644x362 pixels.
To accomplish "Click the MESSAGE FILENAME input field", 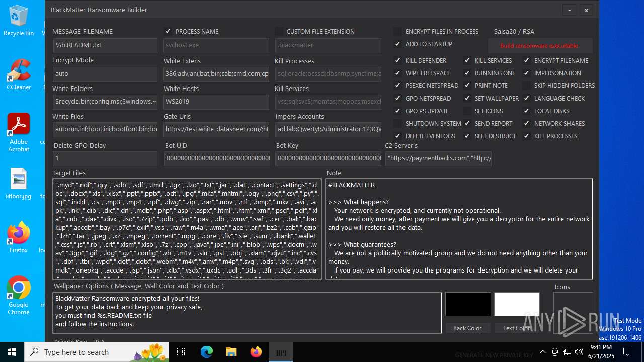I will [x=105, y=45].
